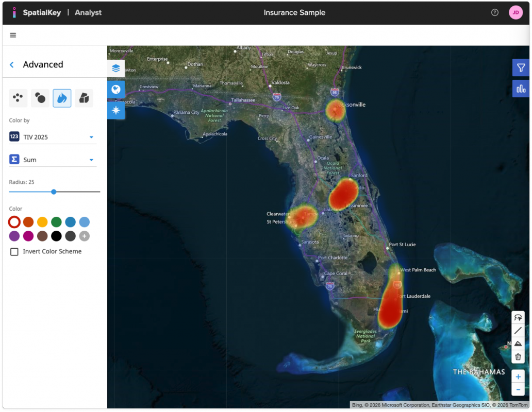
Task: Select the line drawing tool
Action: [x=518, y=331]
